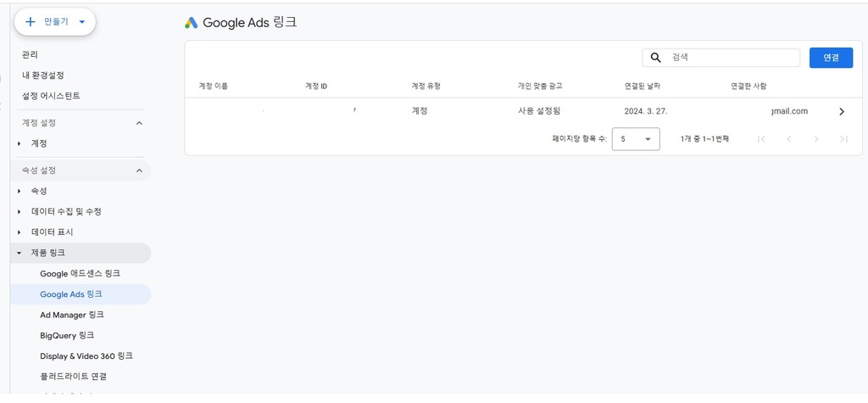Click the blue 연결 button

(831, 58)
